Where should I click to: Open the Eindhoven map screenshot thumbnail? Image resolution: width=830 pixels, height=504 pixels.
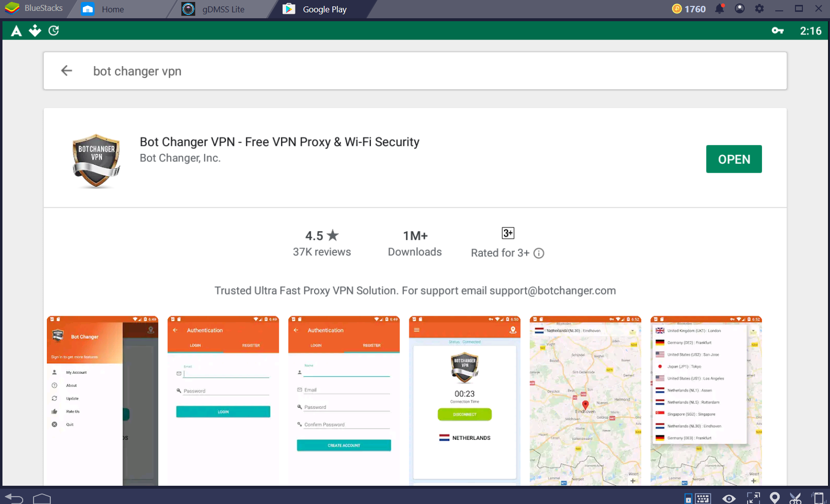click(585, 401)
